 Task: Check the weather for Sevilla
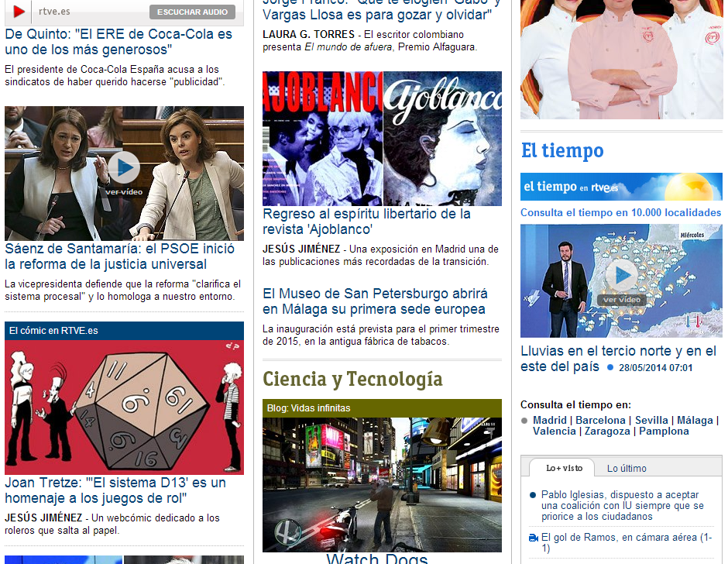[651, 421]
